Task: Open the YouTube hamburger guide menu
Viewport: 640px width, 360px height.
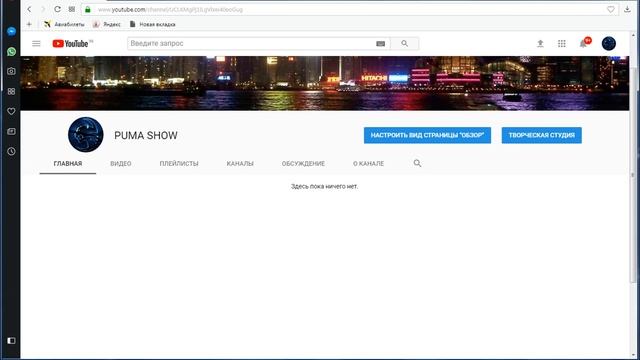Action: coord(36,43)
